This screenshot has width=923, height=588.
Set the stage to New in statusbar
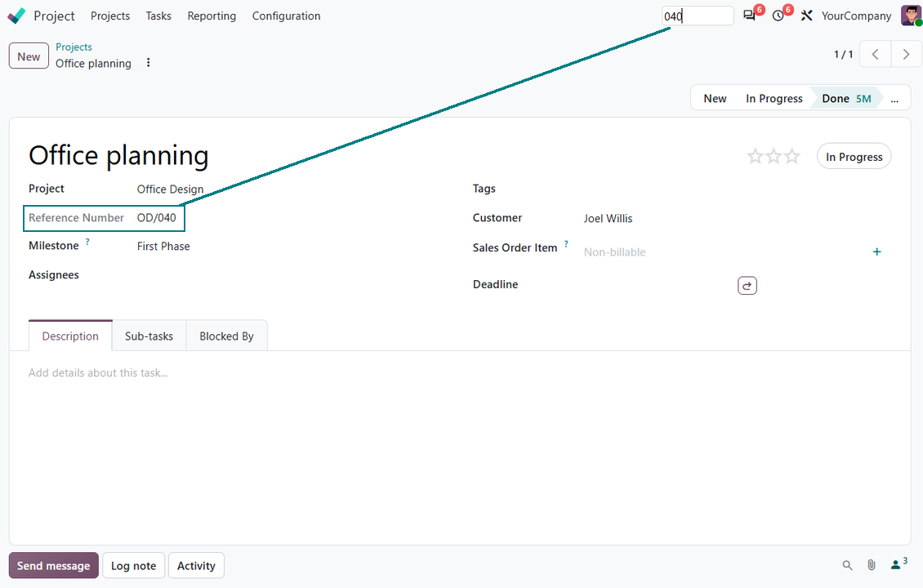coord(715,98)
